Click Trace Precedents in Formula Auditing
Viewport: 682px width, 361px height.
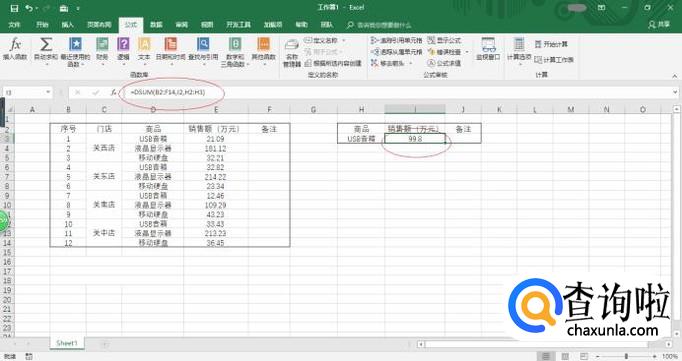click(397, 40)
